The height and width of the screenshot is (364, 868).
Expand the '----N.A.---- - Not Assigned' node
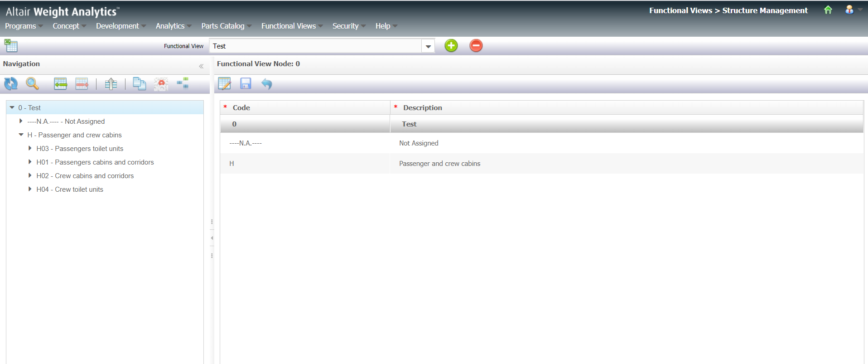tap(21, 121)
